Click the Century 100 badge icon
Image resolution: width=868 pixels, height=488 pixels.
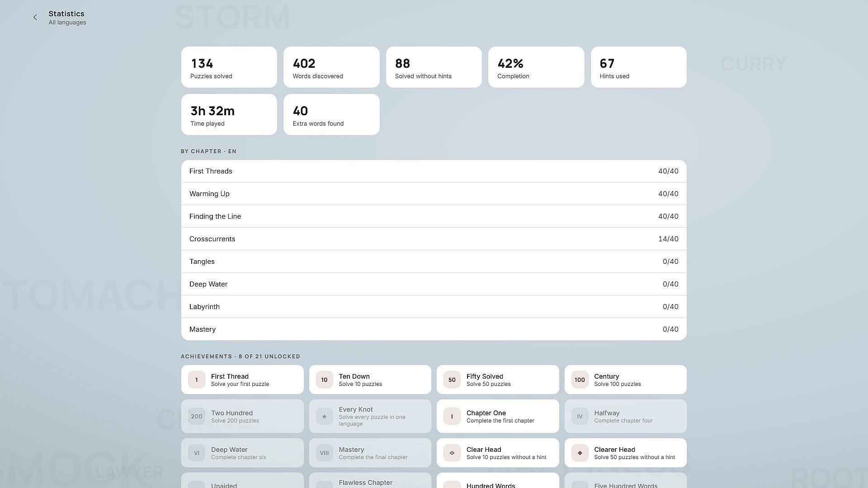click(x=580, y=380)
